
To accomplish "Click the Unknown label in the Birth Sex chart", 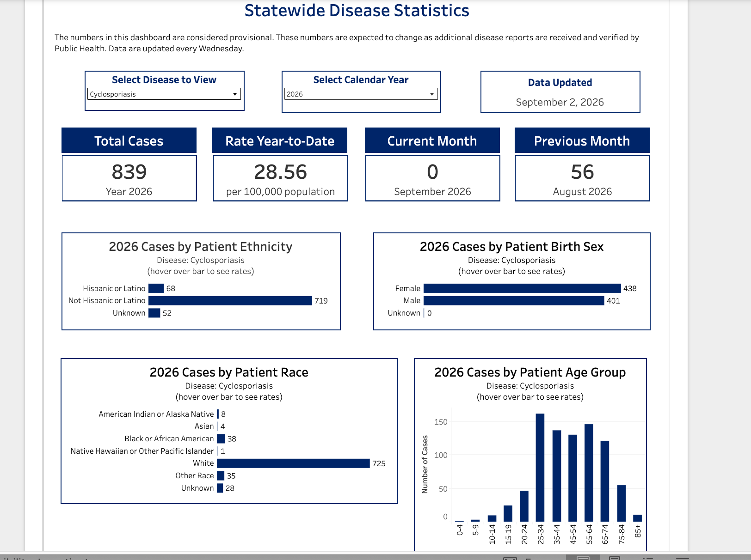I will (404, 313).
